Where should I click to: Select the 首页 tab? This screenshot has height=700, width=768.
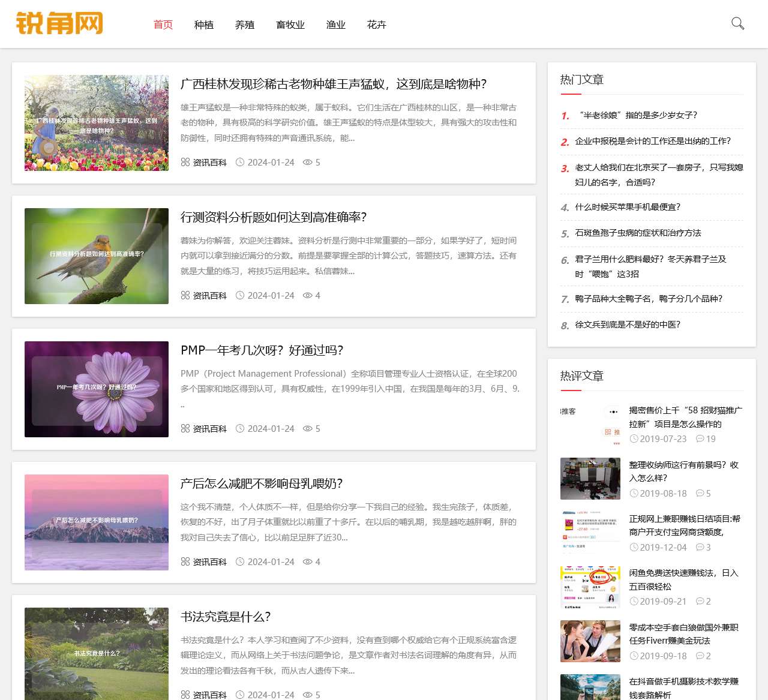[163, 25]
